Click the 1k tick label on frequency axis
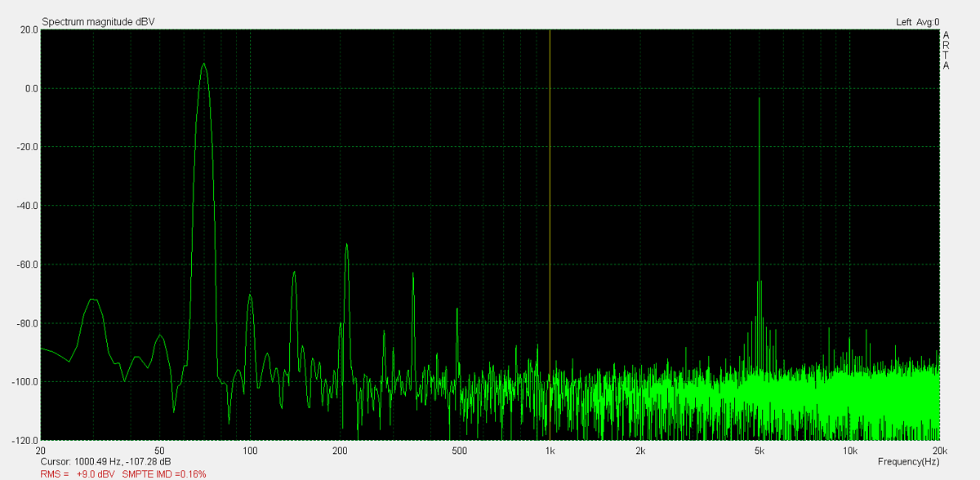 550,451
